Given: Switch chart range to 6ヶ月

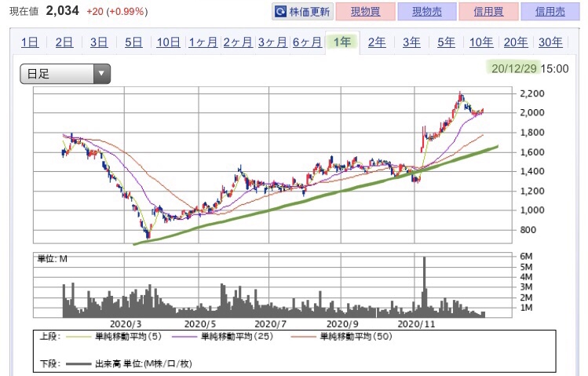Looking at the screenshot, I should pos(307,42).
